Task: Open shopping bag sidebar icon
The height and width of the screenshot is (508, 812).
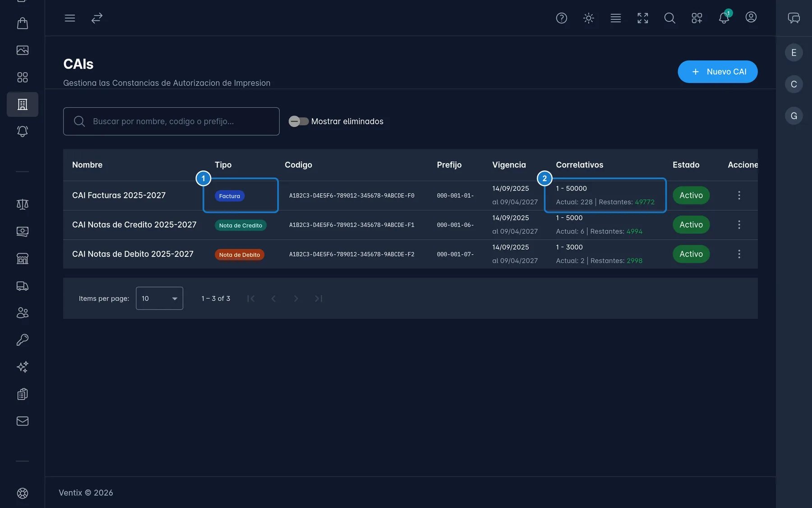Action: pyautogui.click(x=23, y=23)
